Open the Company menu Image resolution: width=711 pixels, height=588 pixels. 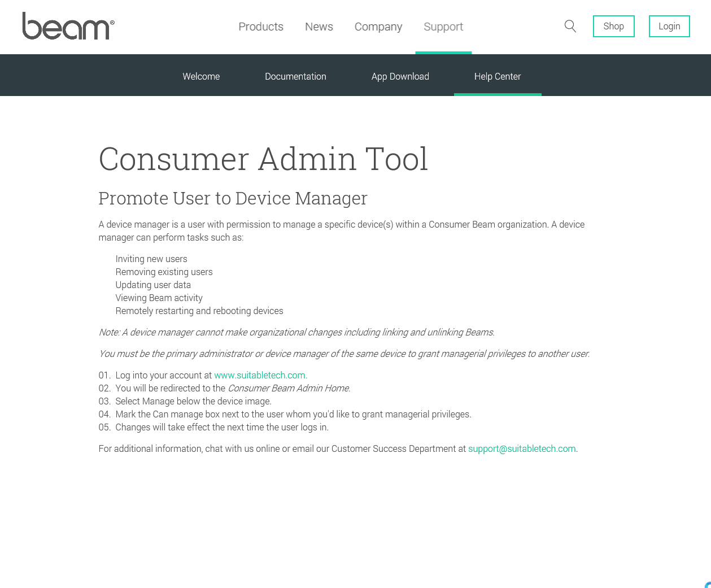tap(378, 27)
